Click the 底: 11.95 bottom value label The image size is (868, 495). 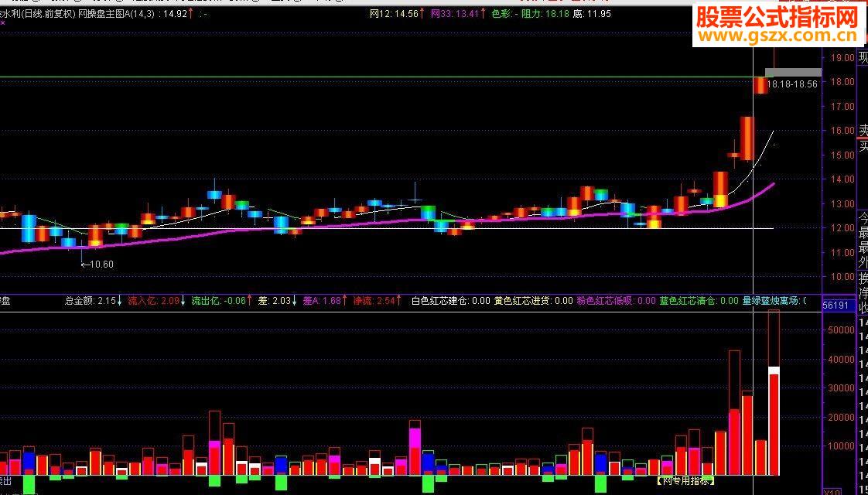coord(592,14)
